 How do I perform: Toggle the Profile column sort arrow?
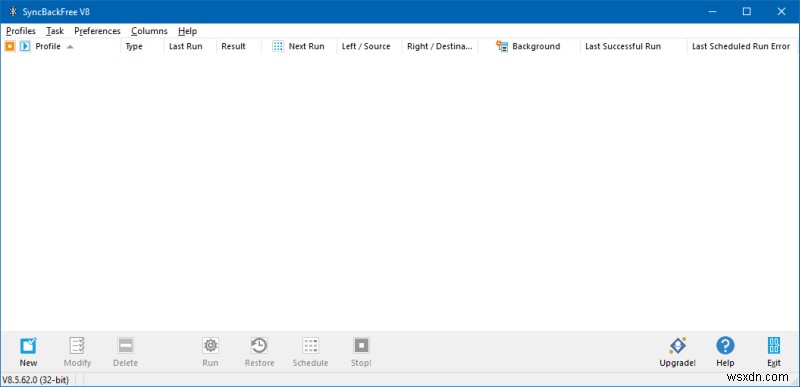70,47
